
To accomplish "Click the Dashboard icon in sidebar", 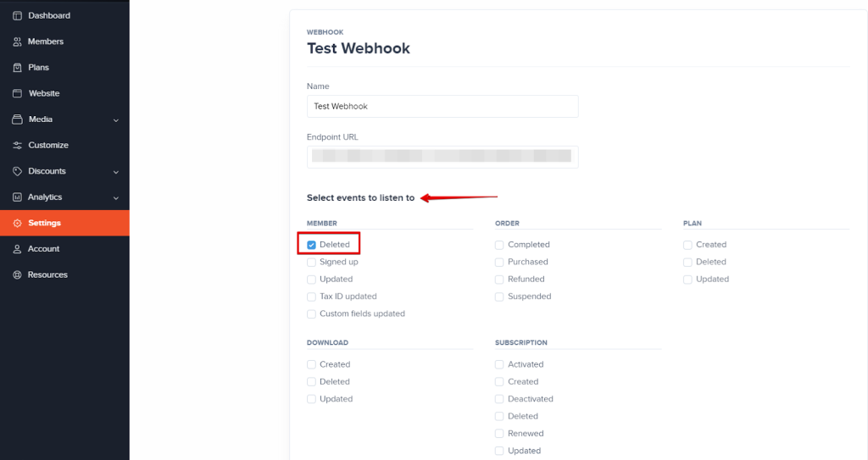I will coord(17,16).
